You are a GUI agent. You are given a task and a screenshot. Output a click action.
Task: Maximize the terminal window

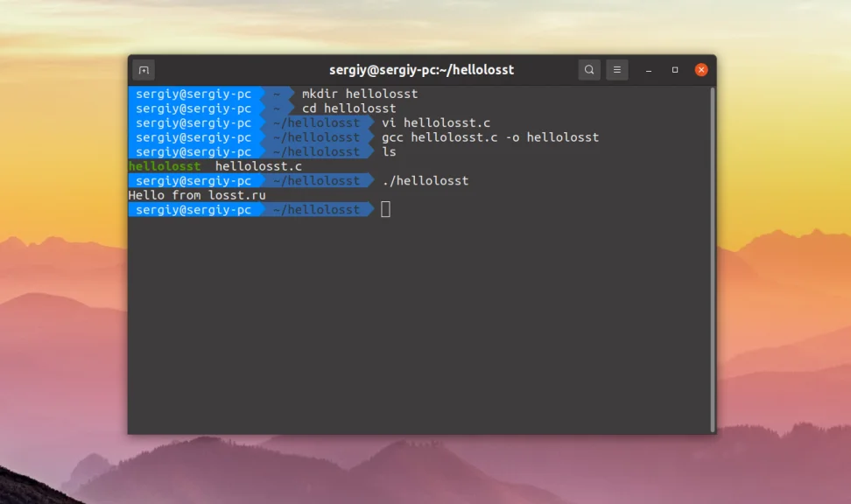tap(675, 70)
